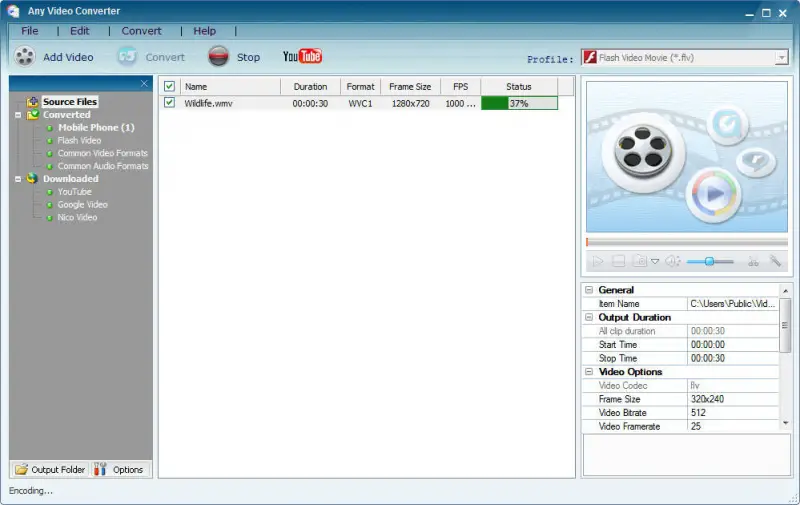Click the Video Bitrate value 512
Viewport: 800px width, 505px height.
point(733,413)
